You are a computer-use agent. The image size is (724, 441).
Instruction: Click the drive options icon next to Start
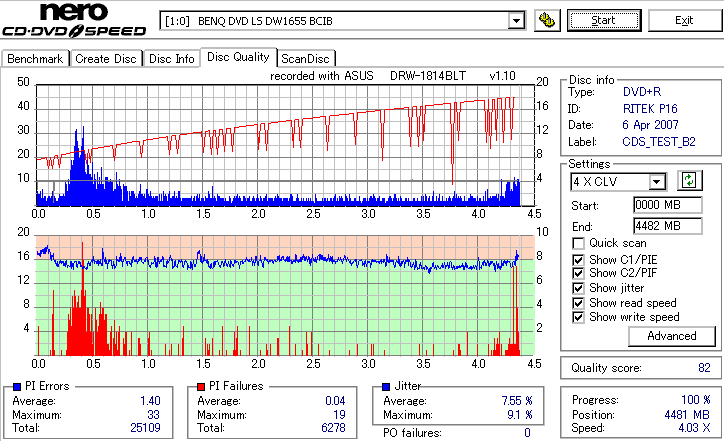547,21
